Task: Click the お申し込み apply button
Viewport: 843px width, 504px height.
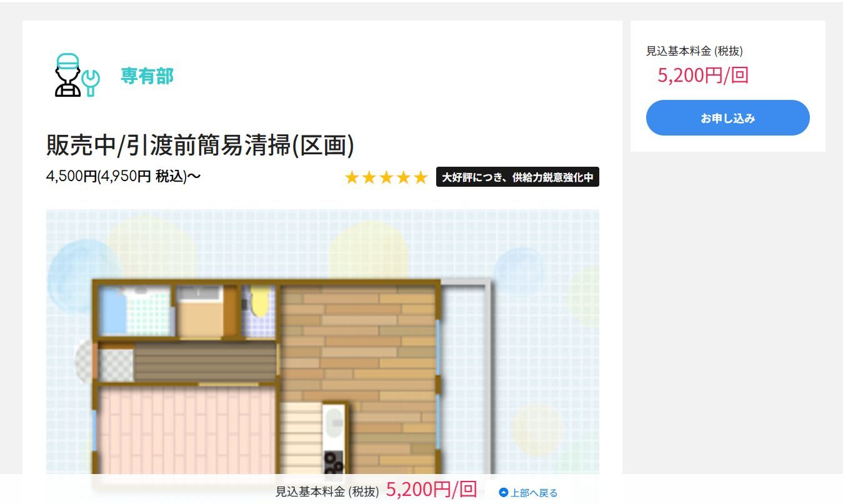Action: tap(727, 118)
